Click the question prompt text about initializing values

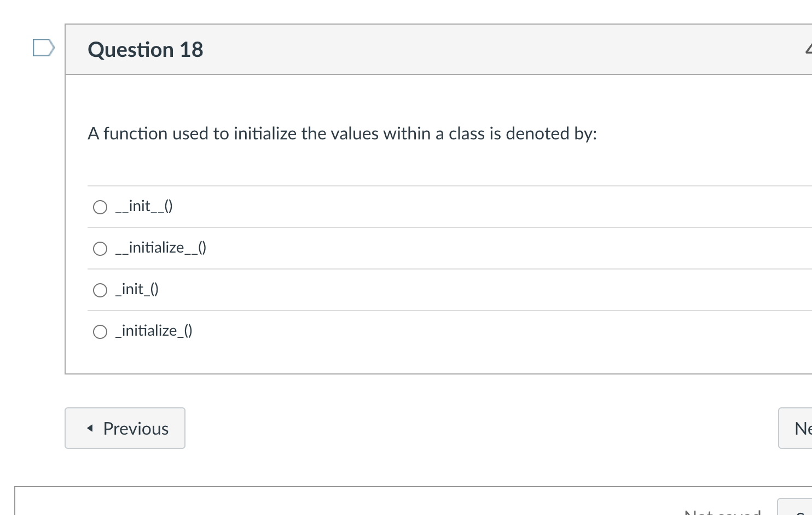pos(343,133)
